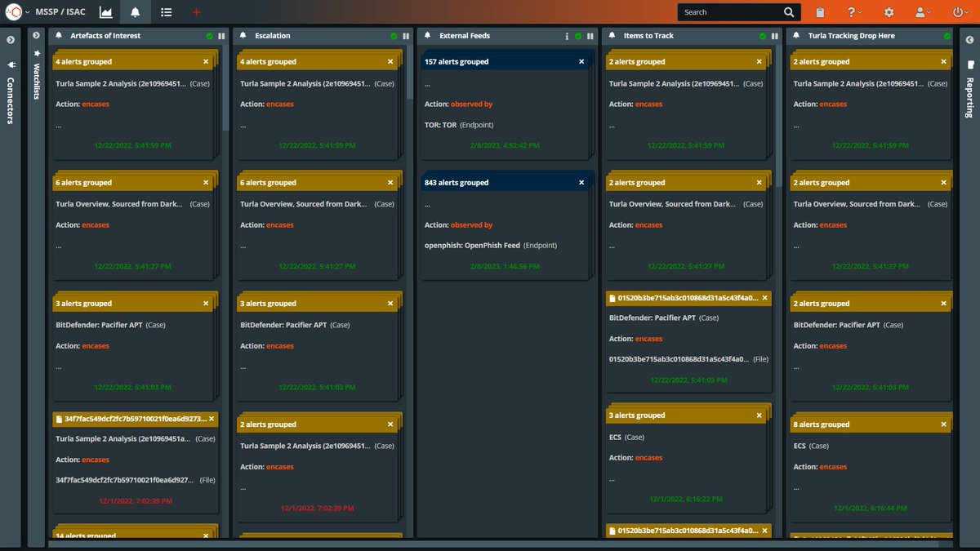Open the charts dashboard icon in top bar
The height and width of the screenshot is (551, 980).
[x=107, y=12]
